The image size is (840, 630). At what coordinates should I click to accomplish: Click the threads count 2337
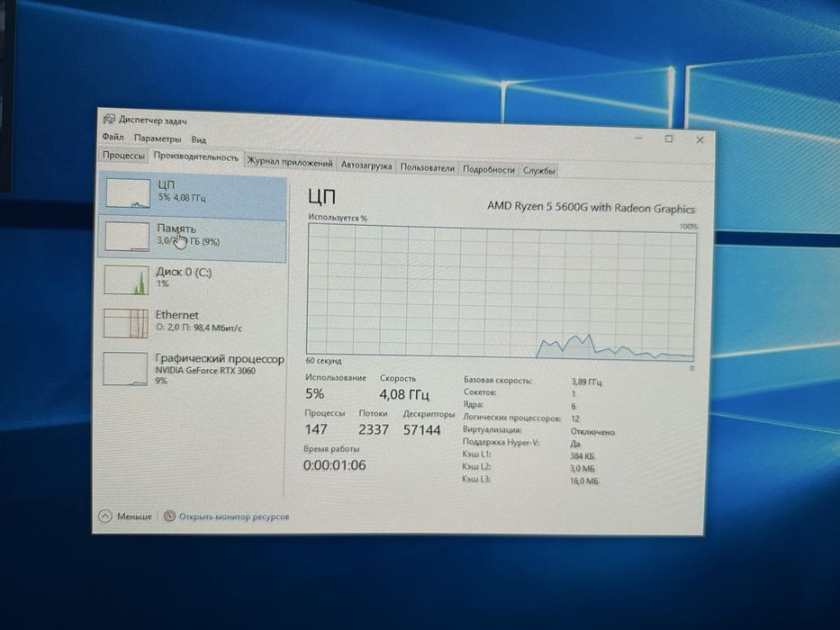pyautogui.click(x=374, y=429)
